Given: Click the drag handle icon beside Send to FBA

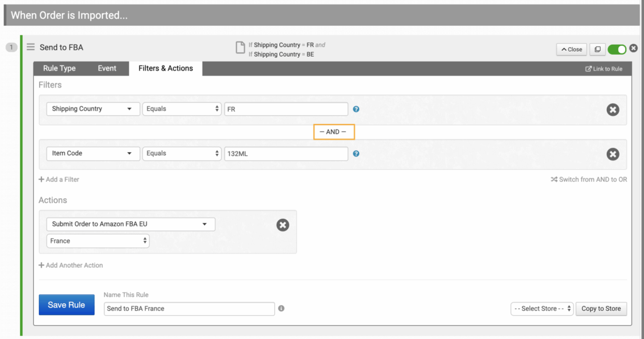Looking at the screenshot, I should (x=30, y=47).
